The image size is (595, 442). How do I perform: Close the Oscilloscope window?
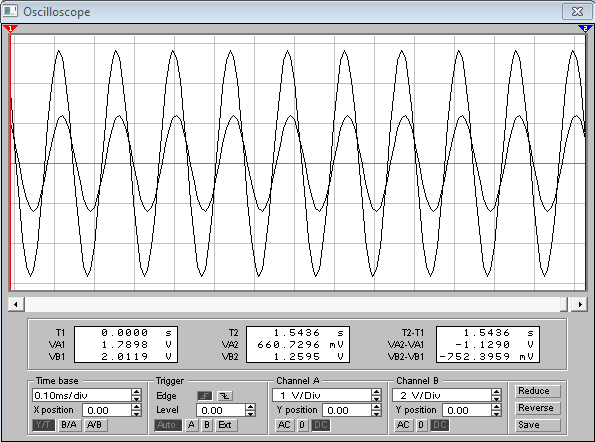(577, 11)
